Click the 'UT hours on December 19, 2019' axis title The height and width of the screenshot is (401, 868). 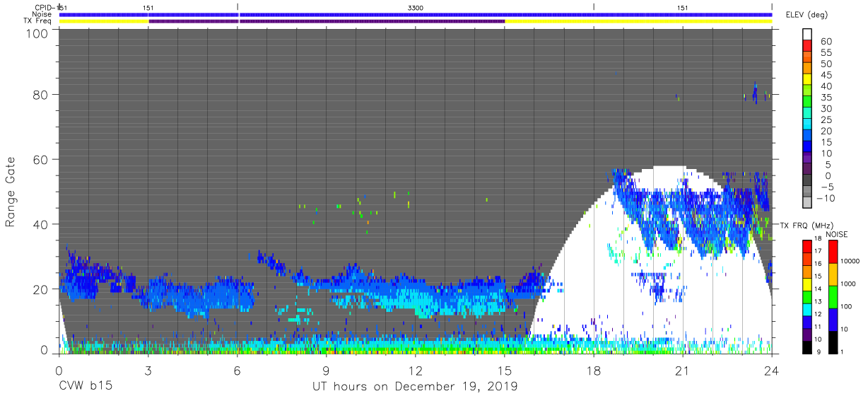(415, 387)
